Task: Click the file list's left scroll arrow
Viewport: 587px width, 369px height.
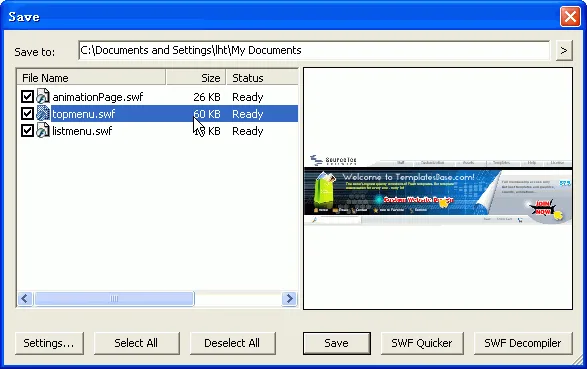Action: (x=25, y=299)
